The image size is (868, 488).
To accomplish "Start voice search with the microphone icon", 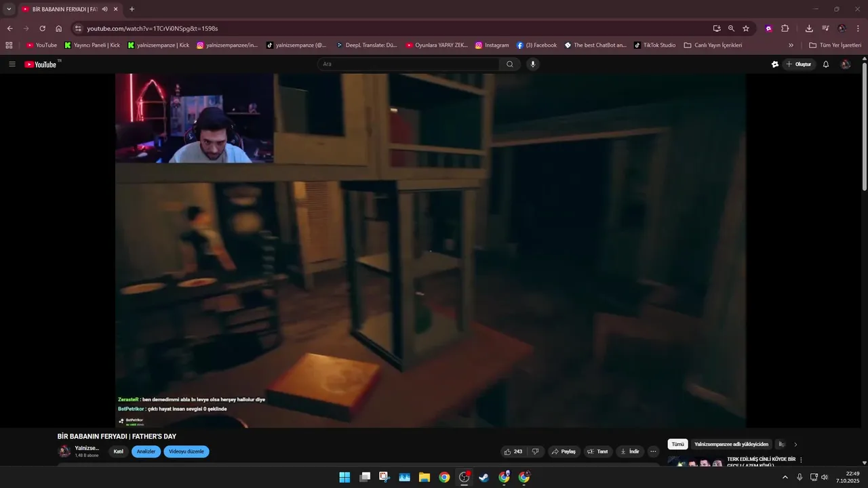I will point(533,64).
